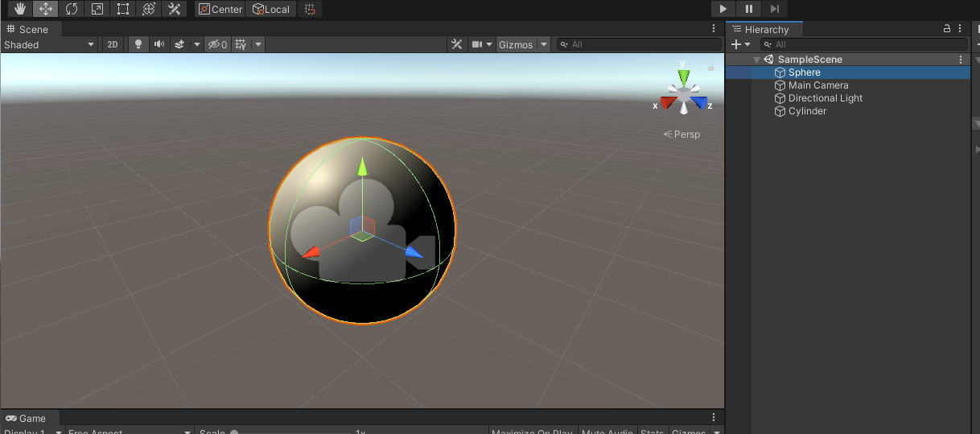Open the Game view options menu
This screenshot has height=434, width=980.
pos(713,418)
